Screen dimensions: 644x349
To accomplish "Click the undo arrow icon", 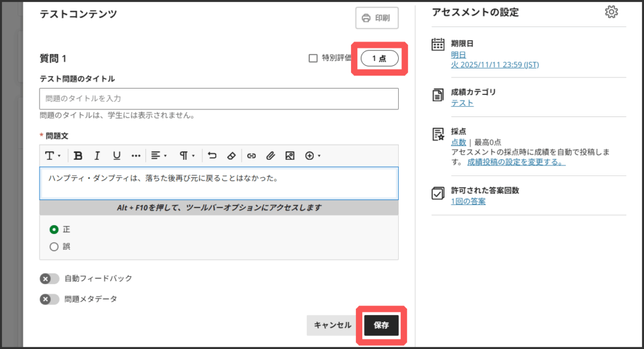I will [x=212, y=155].
